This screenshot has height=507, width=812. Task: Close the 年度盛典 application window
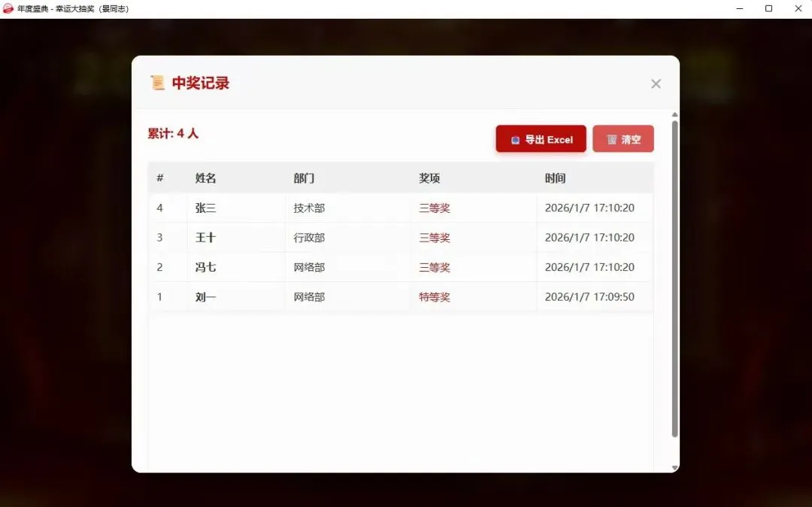tap(798, 9)
